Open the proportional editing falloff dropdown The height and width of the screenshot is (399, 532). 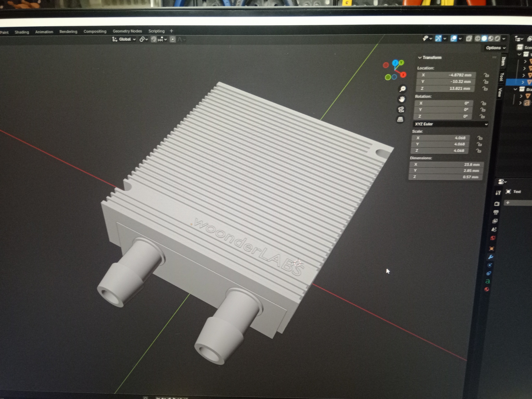[x=181, y=39]
